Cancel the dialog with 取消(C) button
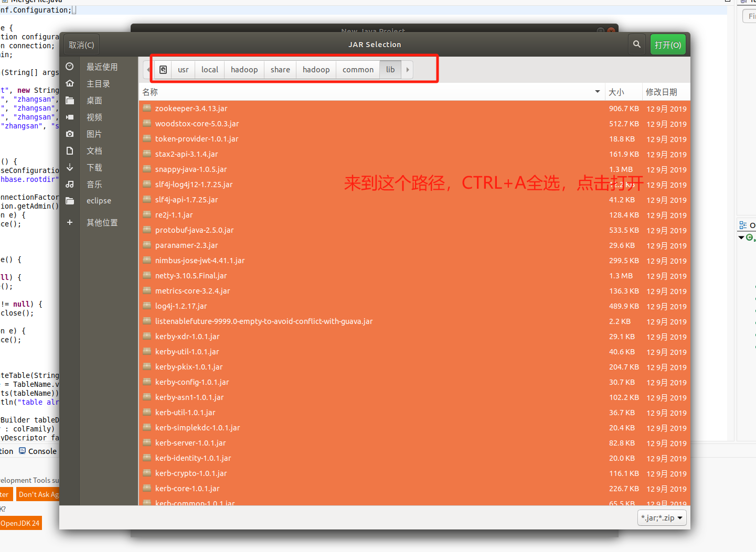The image size is (756, 552). (81, 45)
